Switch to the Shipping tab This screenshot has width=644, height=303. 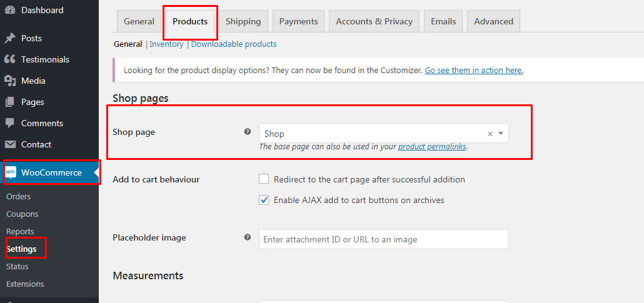243,21
